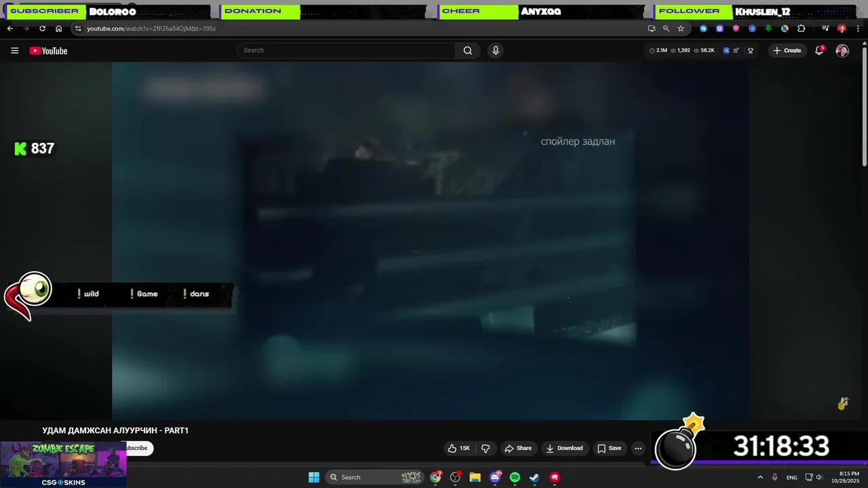868x488 pixels.
Task: Go to the YouTube home logo
Action: (48, 51)
